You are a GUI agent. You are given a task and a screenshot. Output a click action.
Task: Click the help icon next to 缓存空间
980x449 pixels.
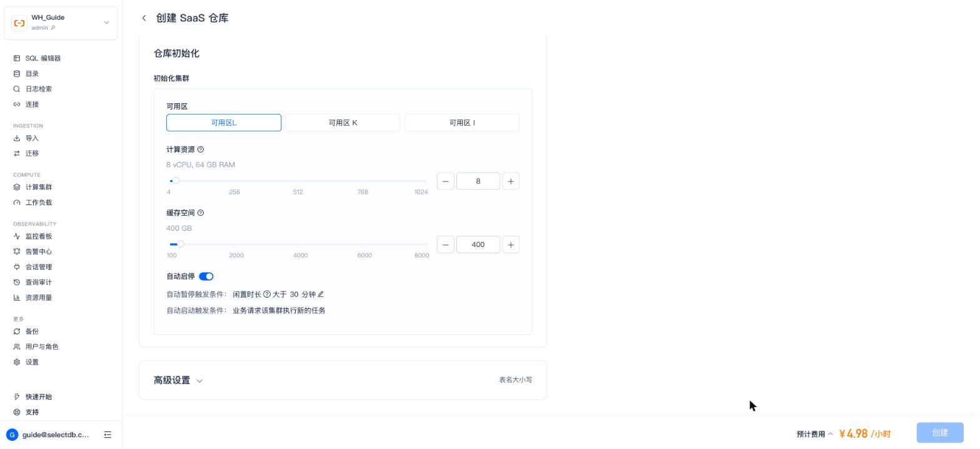tap(201, 213)
